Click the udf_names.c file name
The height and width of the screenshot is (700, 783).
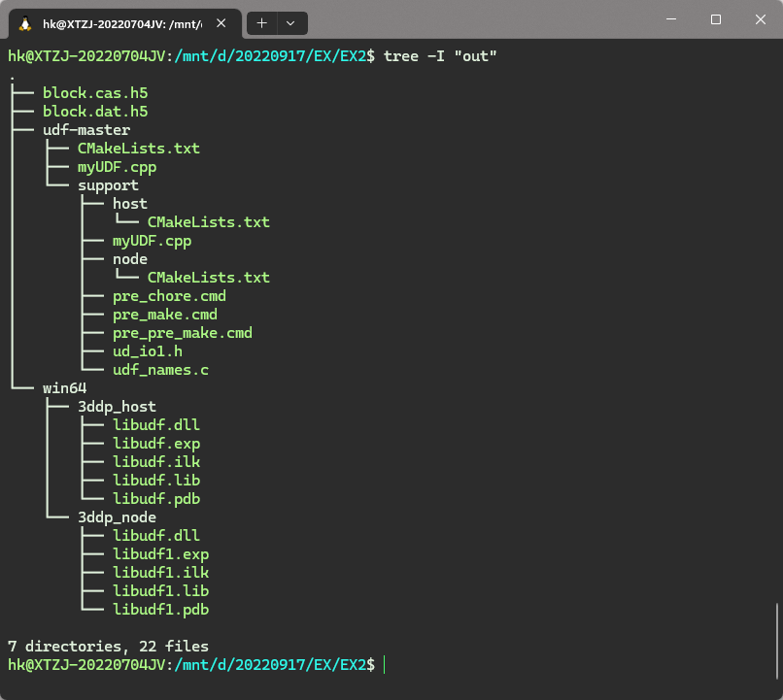coord(161,369)
